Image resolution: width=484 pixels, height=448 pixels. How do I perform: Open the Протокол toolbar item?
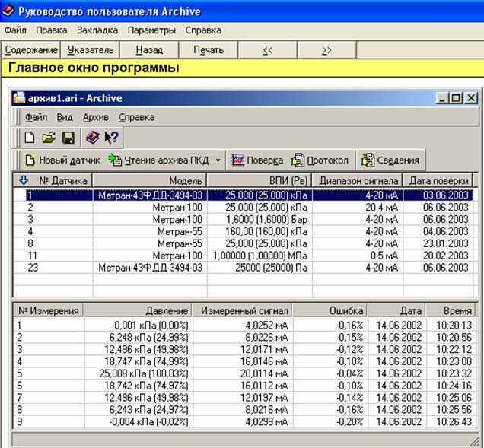[x=320, y=160]
